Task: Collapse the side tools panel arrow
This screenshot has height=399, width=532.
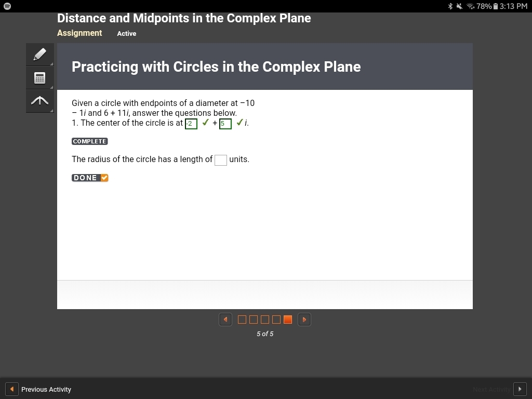Action: coord(39,101)
